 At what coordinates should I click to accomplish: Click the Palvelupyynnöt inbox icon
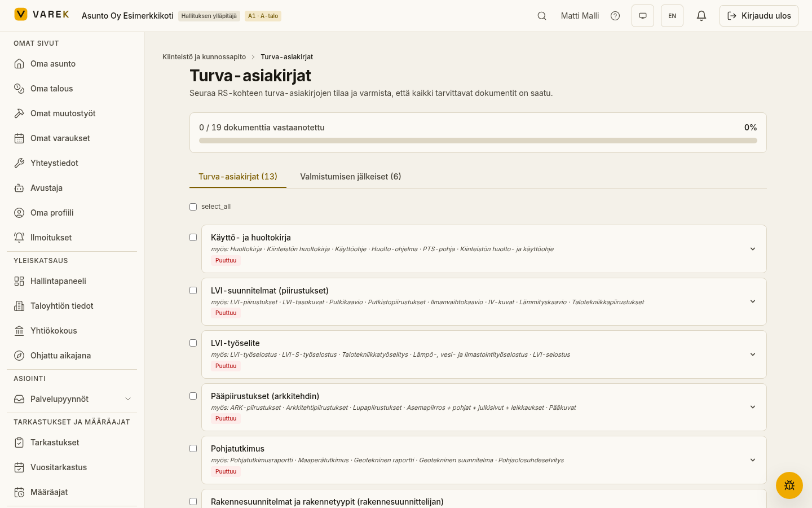tap(19, 399)
